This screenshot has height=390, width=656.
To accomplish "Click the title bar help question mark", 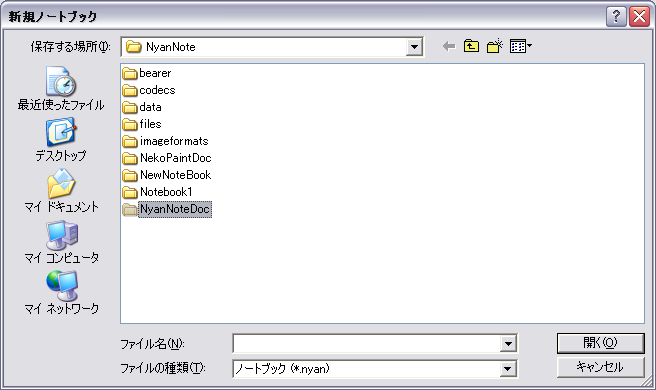I will [616, 16].
